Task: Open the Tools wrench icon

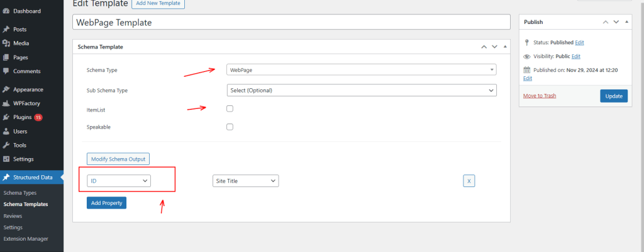Action: point(6,145)
